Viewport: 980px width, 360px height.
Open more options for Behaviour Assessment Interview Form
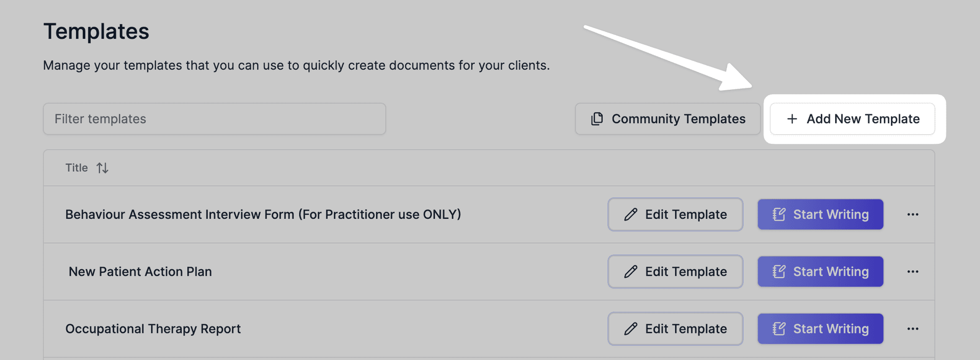(913, 215)
